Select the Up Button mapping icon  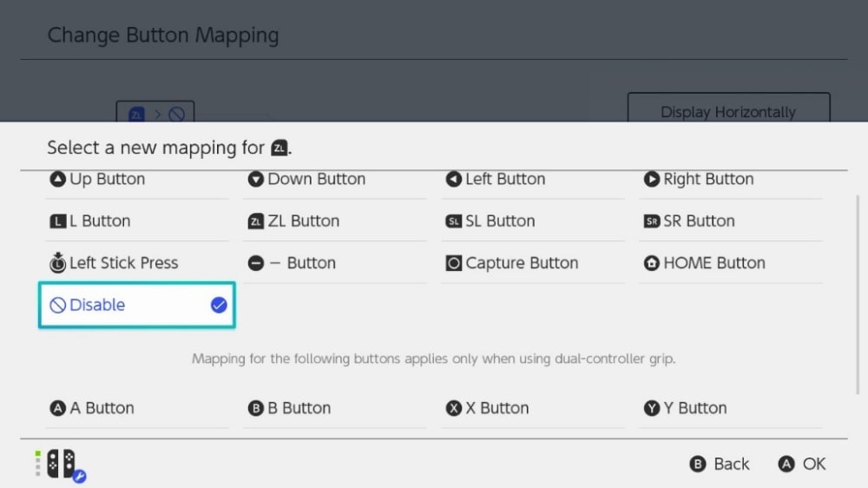(57, 180)
